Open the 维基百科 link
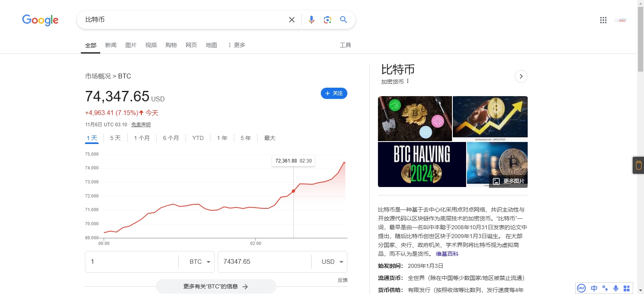This screenshot has width=644, height=294. click(x=447, y=254)
